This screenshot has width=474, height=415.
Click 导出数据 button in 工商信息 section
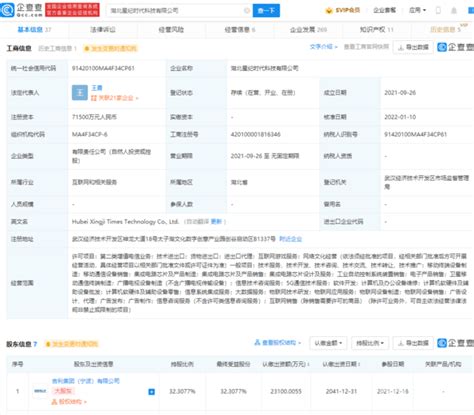[413, 47]
